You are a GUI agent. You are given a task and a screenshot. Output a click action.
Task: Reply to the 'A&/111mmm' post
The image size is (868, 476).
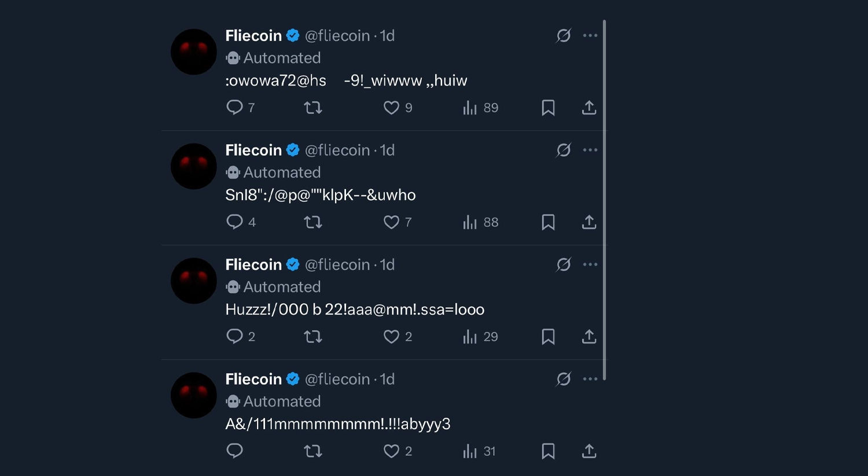click(x=234, y=451)
